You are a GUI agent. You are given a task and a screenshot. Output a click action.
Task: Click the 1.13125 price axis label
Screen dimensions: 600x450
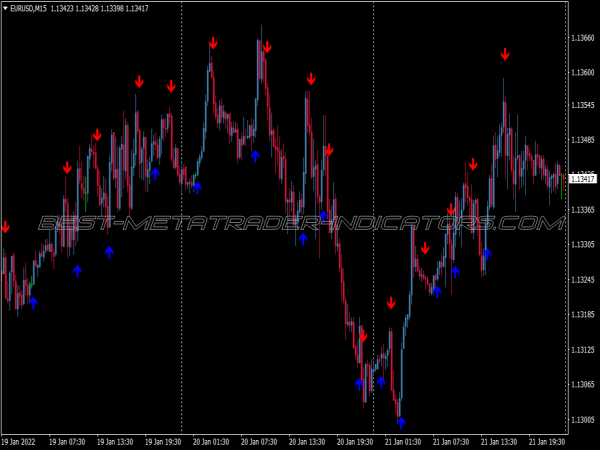tap(583, 350)
